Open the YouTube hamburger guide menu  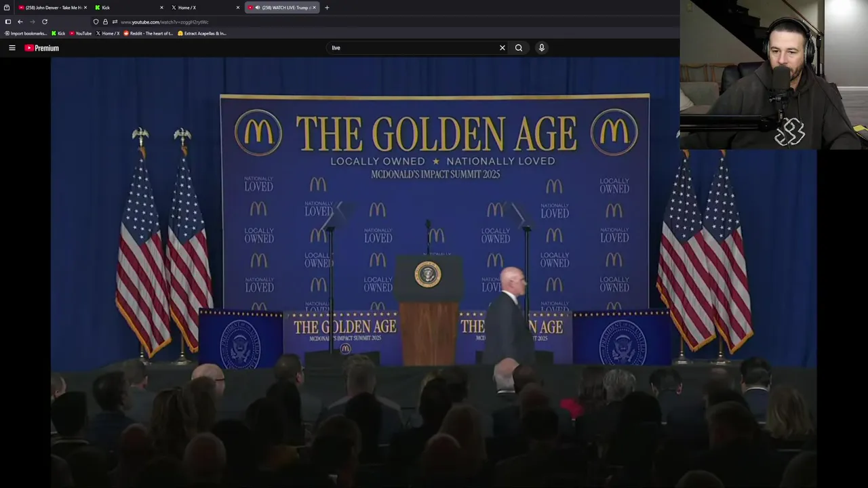point(12,48)
